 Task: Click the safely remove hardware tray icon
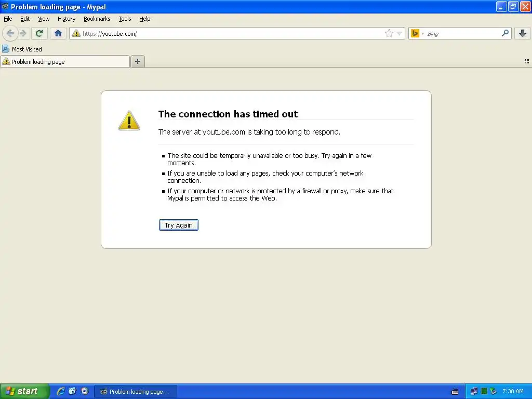(494, 391)
